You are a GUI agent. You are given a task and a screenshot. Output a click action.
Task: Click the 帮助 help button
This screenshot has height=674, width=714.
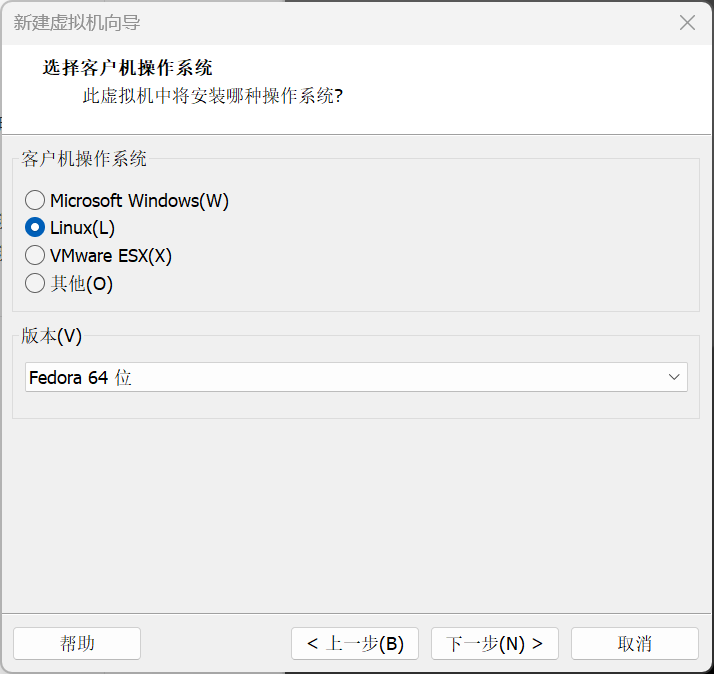pyautogui.click(x=77, y=643)
